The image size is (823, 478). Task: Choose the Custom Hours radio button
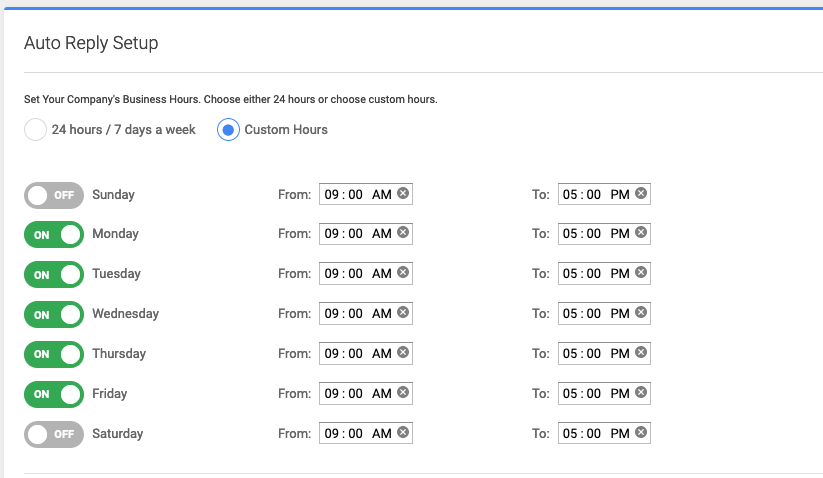(x=228, y=130)
